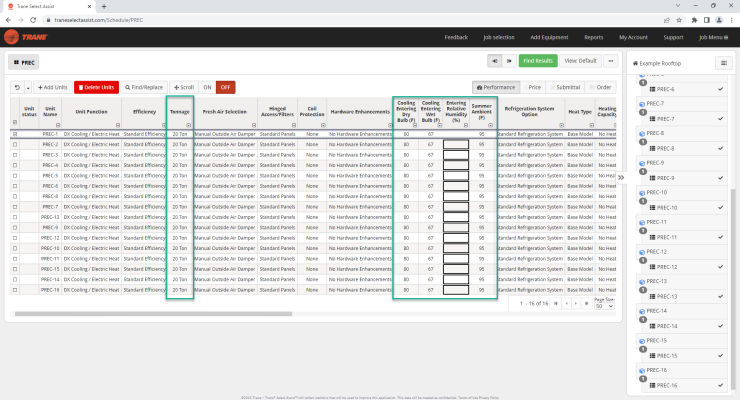Open the Job Menu
This screenshot has width=740, height=400.
click(713, 37)
